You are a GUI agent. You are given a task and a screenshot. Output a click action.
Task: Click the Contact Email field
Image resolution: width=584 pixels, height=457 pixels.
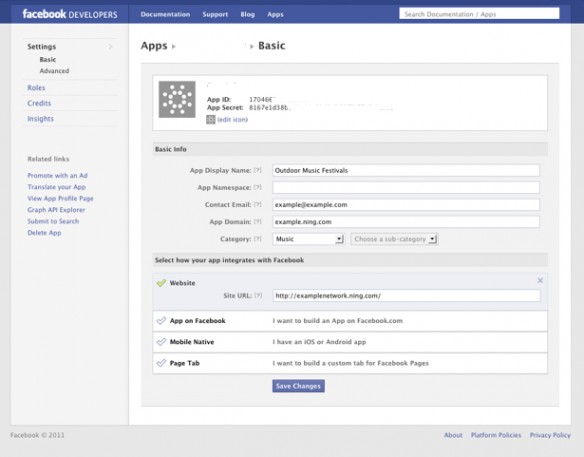(x=406, y=204)
